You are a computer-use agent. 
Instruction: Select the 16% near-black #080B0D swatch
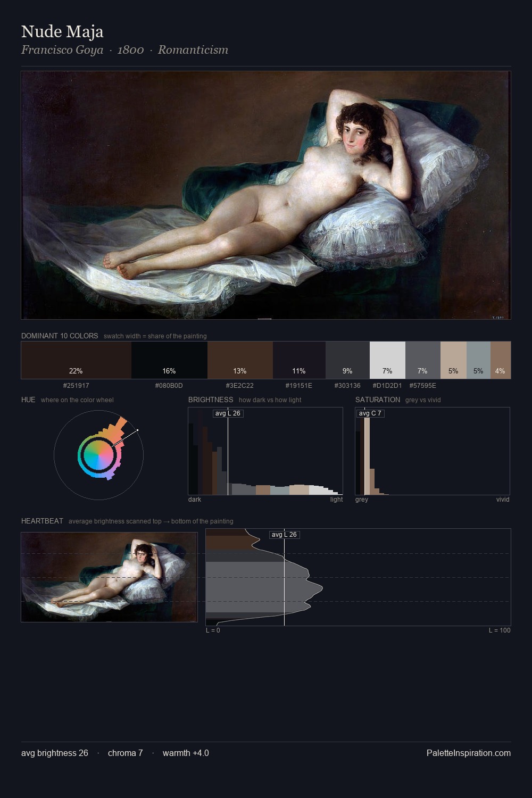click(x=169, y=360)
